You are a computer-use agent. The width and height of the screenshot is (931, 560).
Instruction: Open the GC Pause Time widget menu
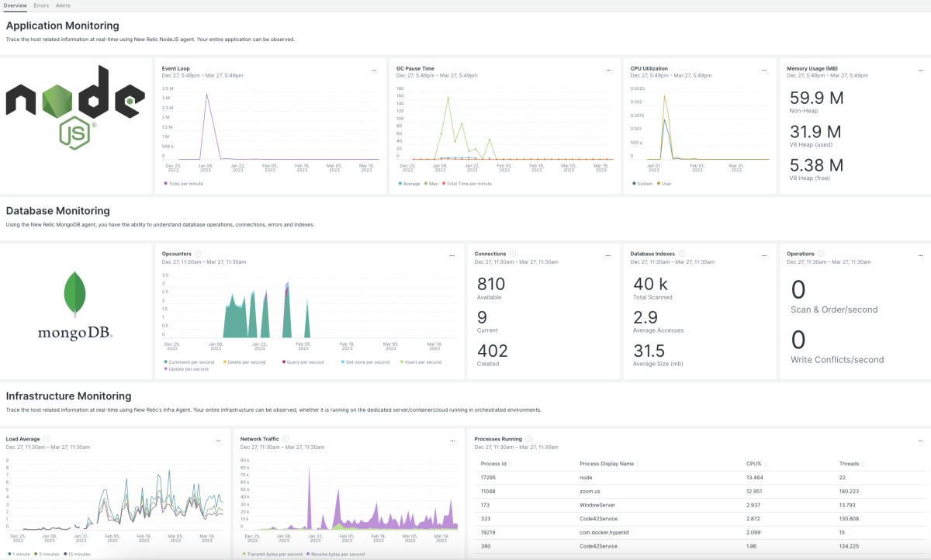(x=607, y=69)
